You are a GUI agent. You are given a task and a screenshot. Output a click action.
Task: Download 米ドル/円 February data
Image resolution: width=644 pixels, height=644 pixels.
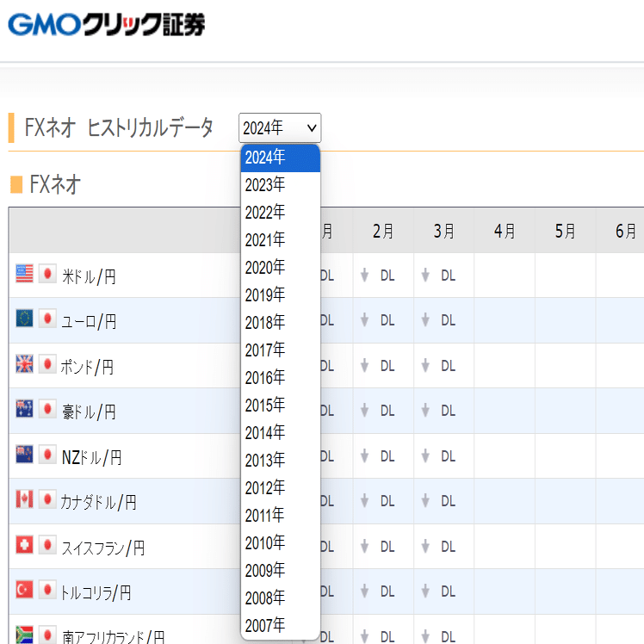[x=378, y=276]
